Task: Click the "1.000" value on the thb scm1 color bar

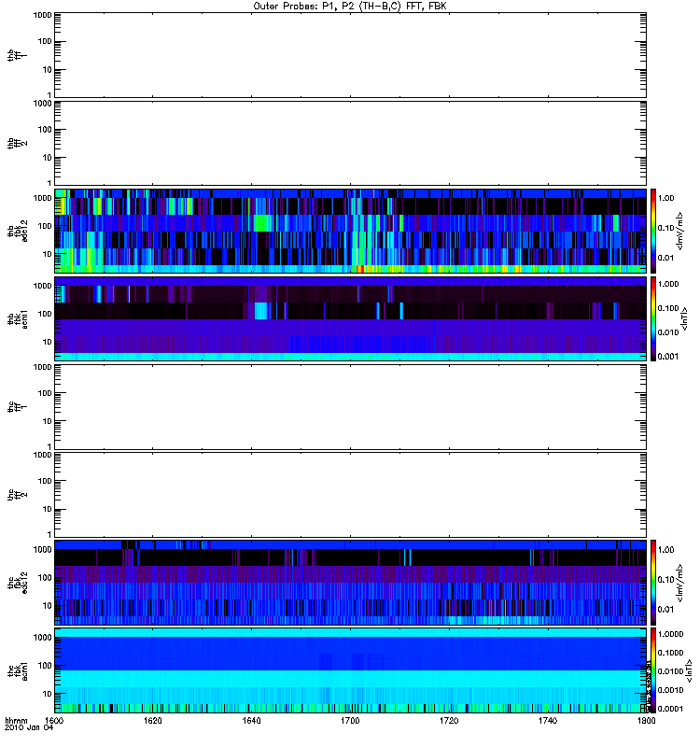Action: (x=668, y=284)
